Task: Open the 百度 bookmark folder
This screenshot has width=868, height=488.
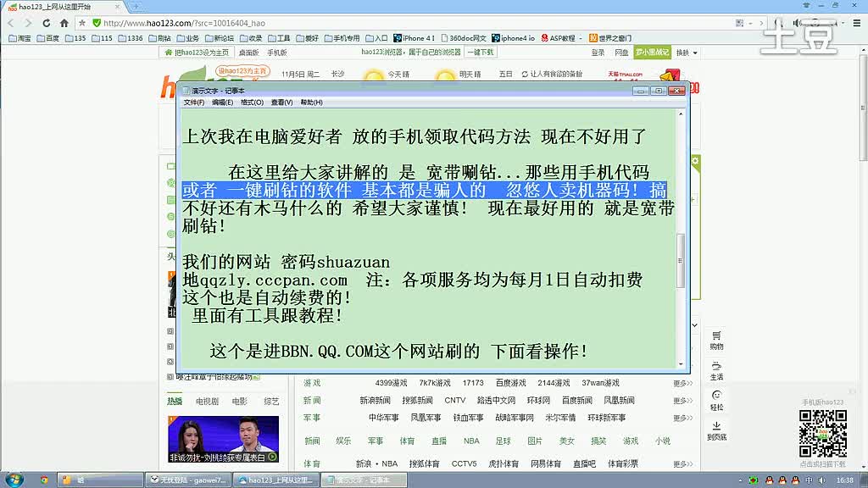Action: [48, 38]
